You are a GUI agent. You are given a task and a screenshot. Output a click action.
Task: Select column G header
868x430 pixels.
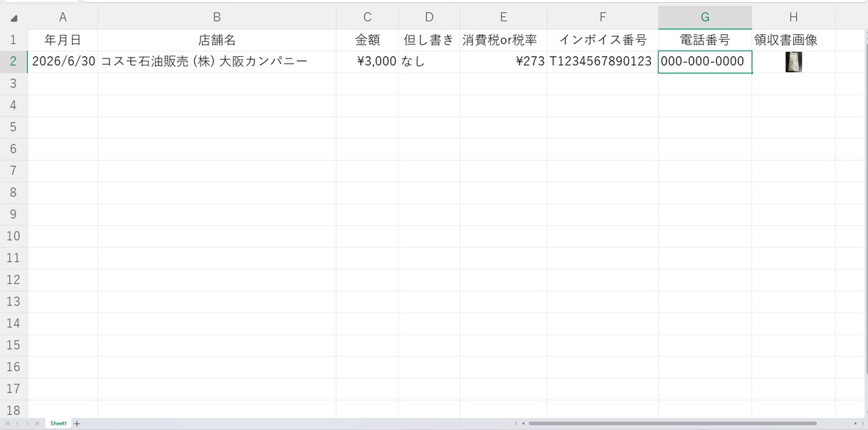[x=705, y=18]
